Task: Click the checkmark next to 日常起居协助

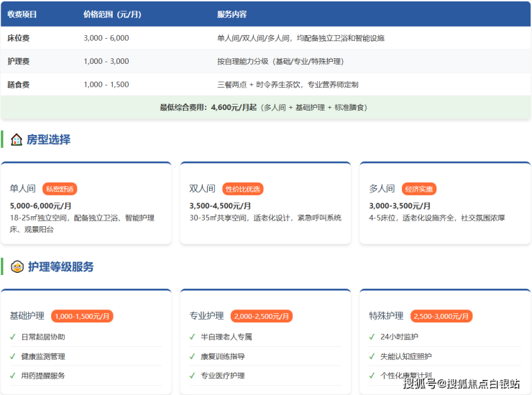Action: pos(13,337)
